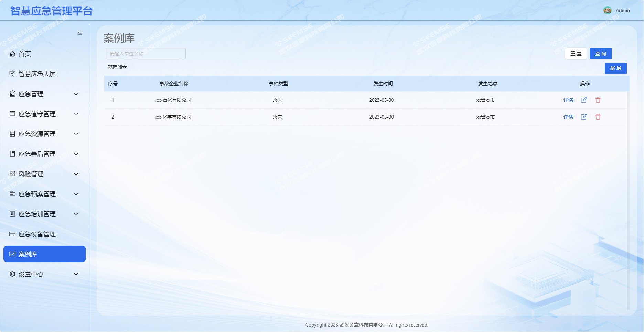Expand the 应急善后管理 submenu arrow
The height and width of the screenshot is (332, 644).
[76, 154]
